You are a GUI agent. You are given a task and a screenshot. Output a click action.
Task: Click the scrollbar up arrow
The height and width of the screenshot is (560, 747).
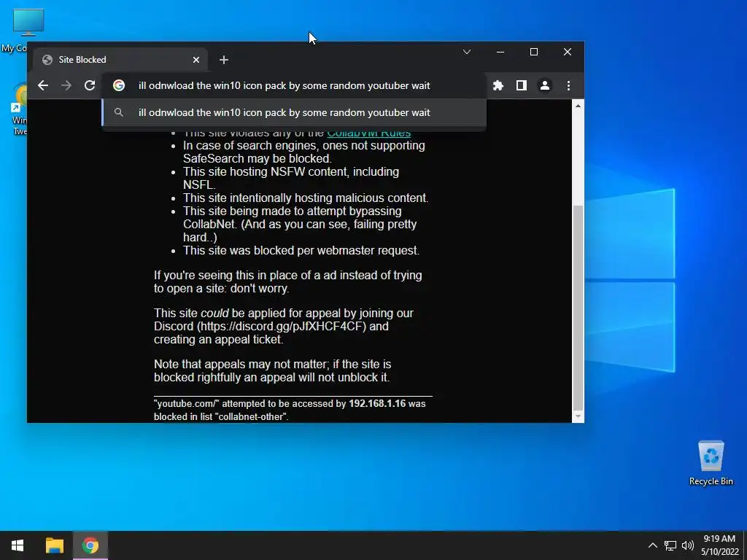click(578, 106)
